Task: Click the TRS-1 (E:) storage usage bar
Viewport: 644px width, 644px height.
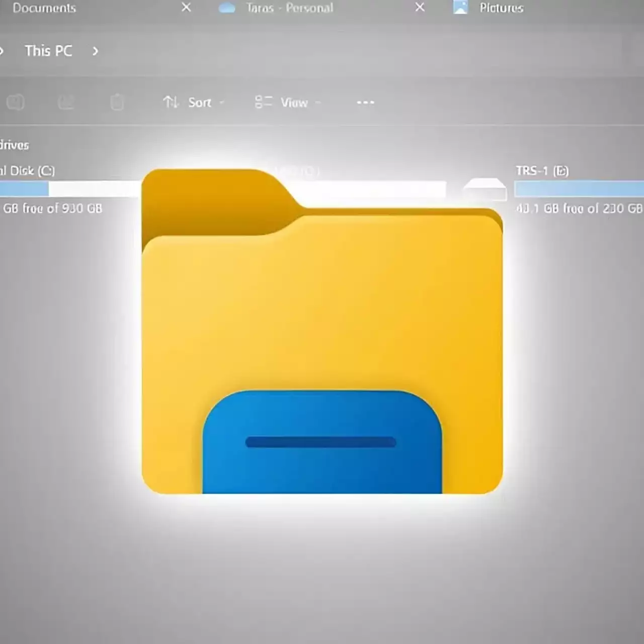Action: point(579,189)
